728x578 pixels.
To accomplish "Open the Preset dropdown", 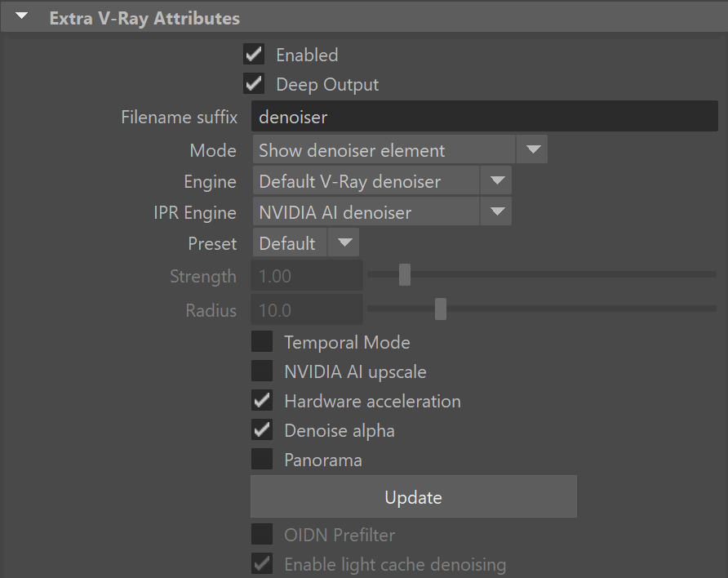I will (306, 242).
